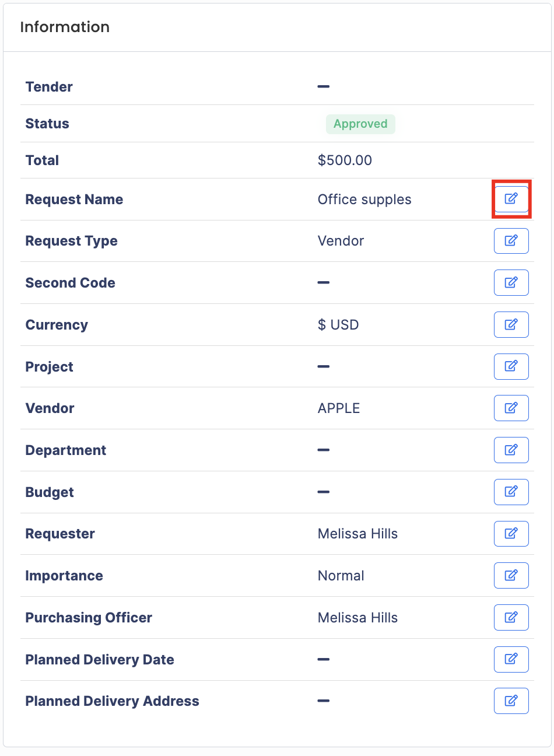Viewport: 554px width, 756px height.
Task: Click the Information panel heading
Action: 65,27
